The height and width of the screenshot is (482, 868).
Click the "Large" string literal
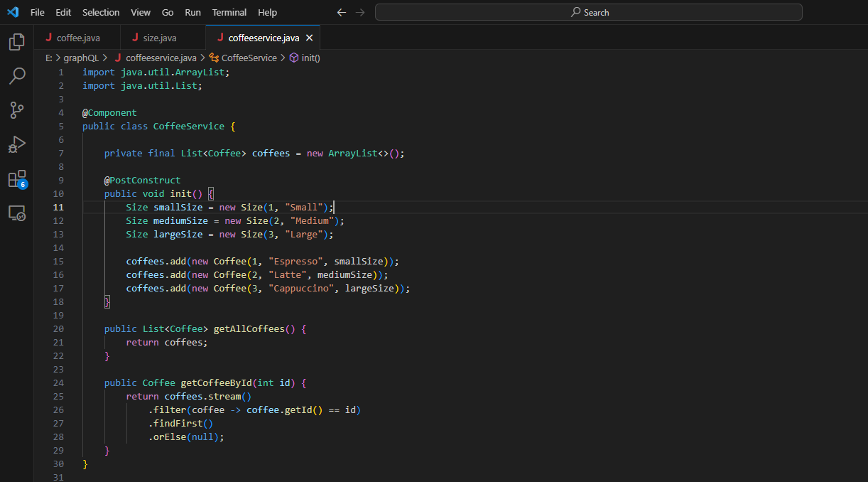click(x=304, y=235)
